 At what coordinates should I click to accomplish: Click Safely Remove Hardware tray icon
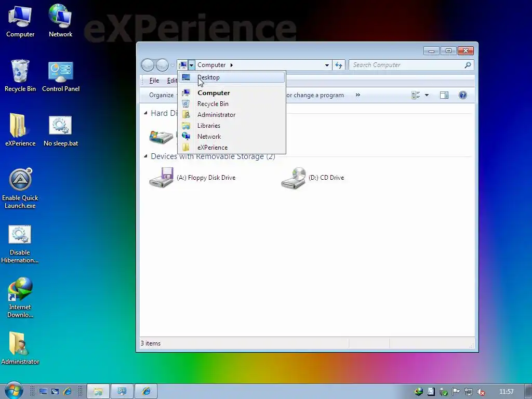[x=444, y=392]
